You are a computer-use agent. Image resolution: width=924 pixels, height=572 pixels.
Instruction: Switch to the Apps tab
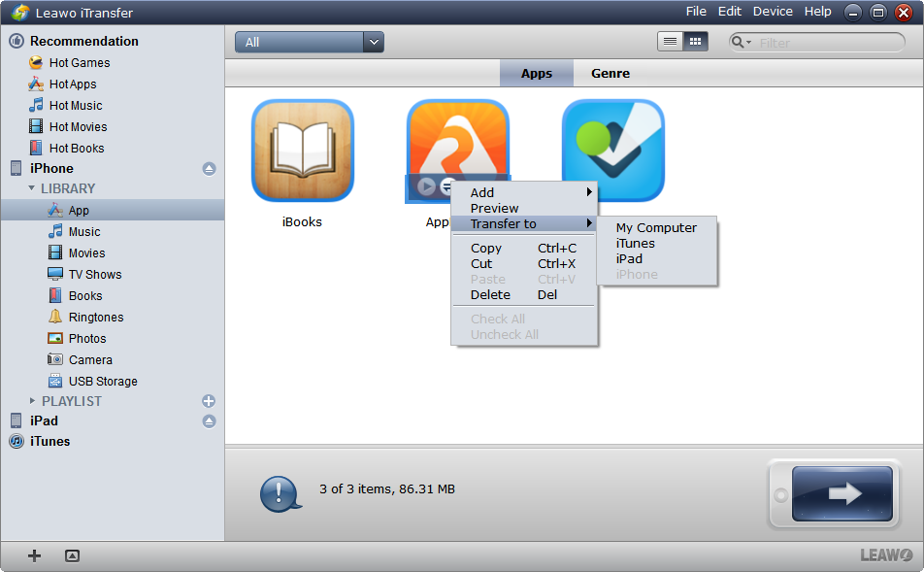[x=536, y=73]
